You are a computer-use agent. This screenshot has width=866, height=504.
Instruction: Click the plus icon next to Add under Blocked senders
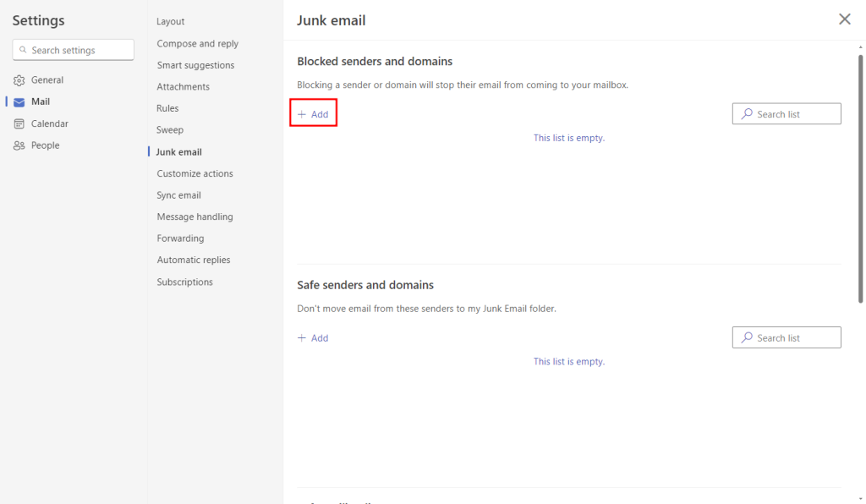(x=301, y=113)
